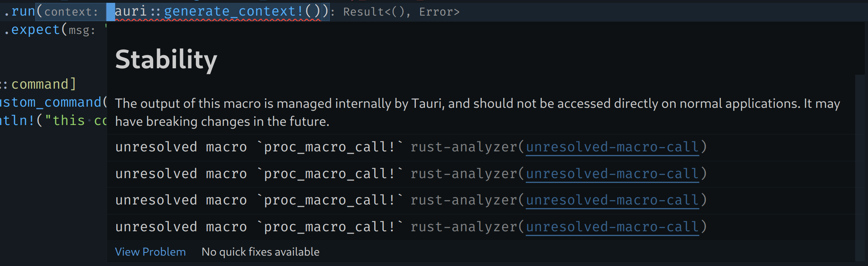Open the last unresolved-macro-call link
Viewport: 868px width, 266px height.
612,226
